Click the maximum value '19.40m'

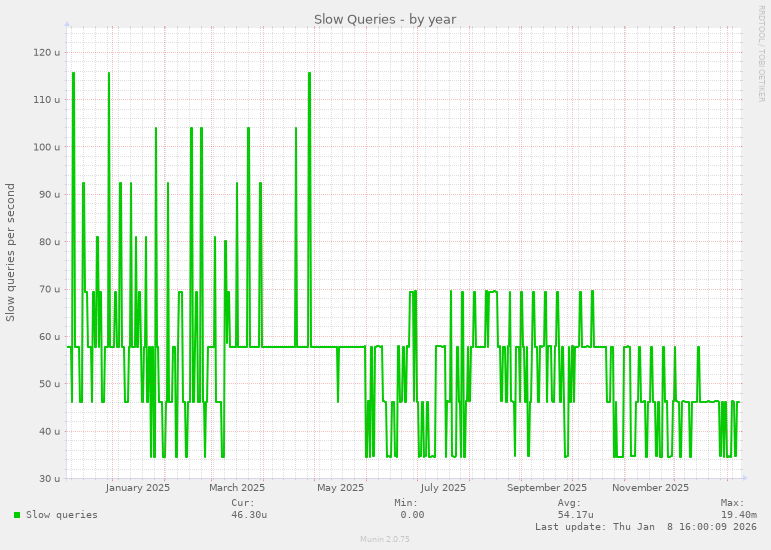point(739,515)
